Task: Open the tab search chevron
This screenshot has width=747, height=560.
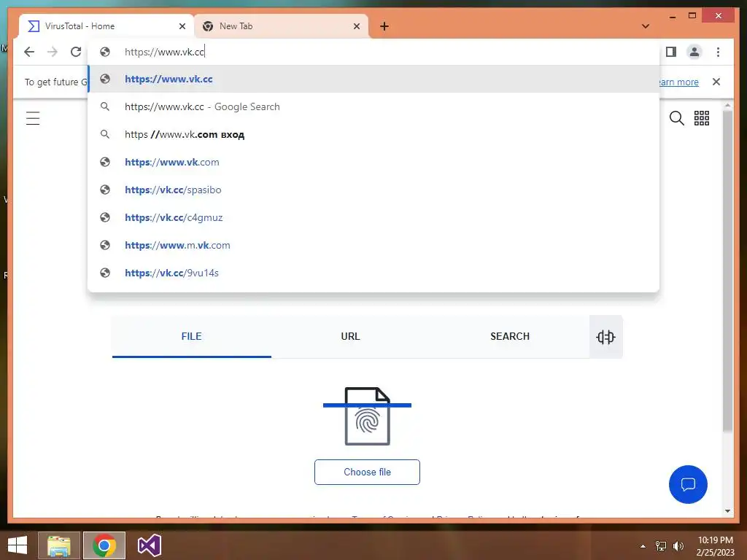Action: point(646,26)
